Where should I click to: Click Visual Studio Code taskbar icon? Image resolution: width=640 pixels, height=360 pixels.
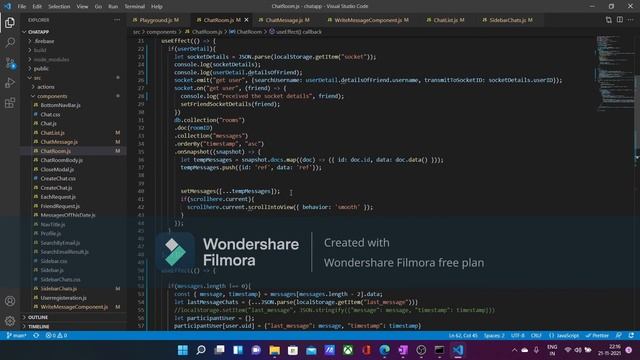point(458,350)
